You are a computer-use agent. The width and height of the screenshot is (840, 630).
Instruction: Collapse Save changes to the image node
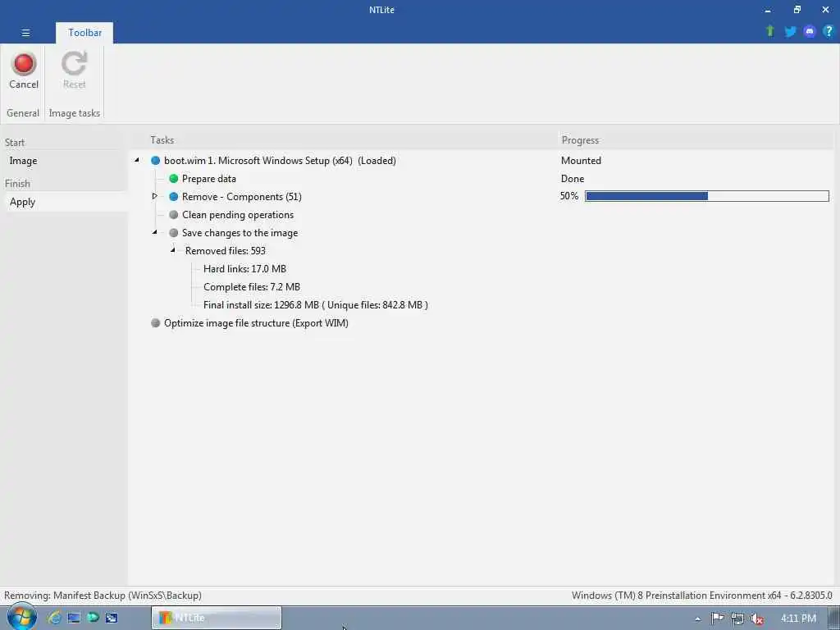pyautogui.click(x=155, y=232)
